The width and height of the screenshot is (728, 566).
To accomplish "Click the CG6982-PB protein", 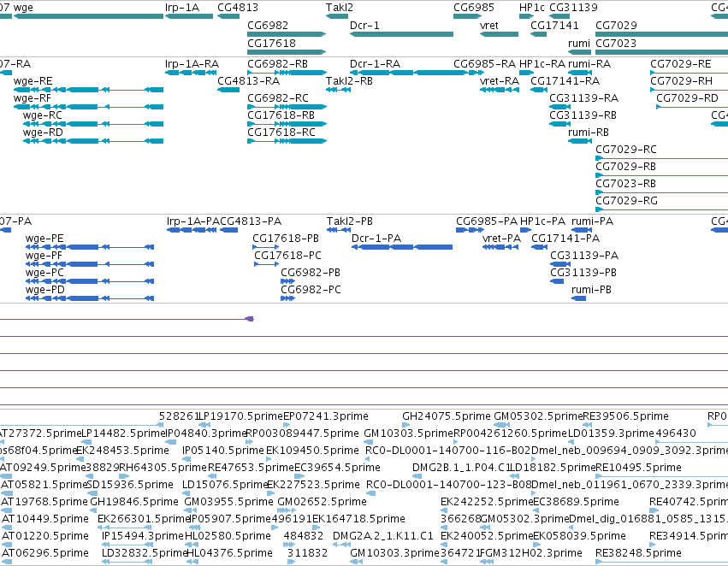I will coord(287,281).
